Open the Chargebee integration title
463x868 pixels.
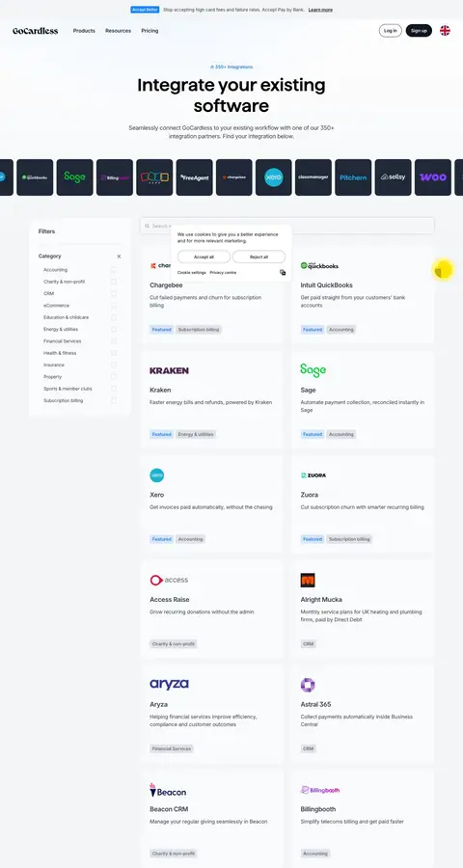[166, 285]
